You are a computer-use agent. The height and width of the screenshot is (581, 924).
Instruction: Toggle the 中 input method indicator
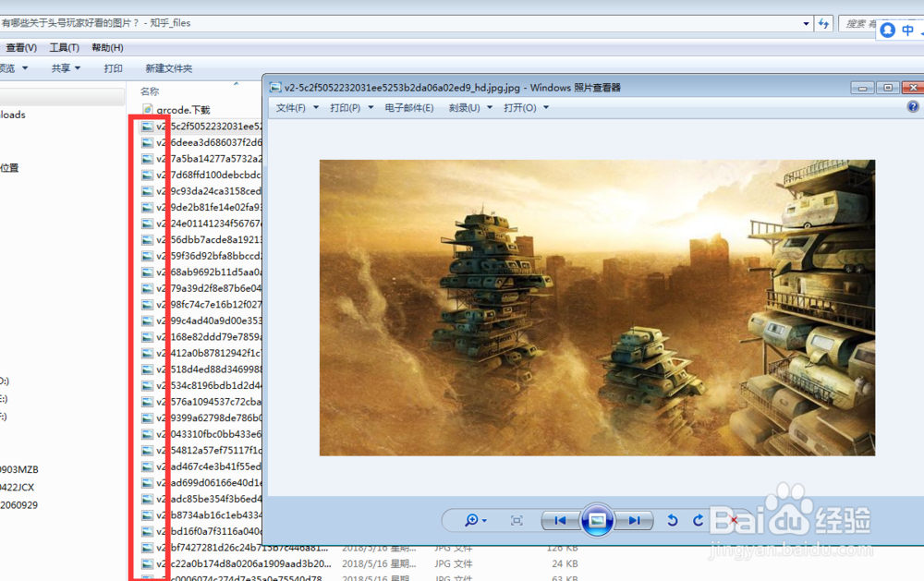pyautogui.click(x=907, y=30)
